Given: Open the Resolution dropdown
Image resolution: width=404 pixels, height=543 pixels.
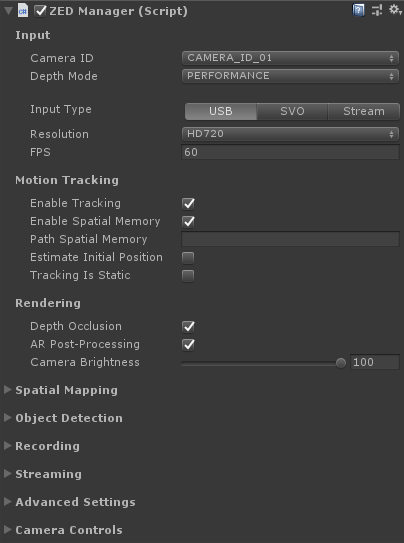Looking at the screenshot, I should 290,134.
